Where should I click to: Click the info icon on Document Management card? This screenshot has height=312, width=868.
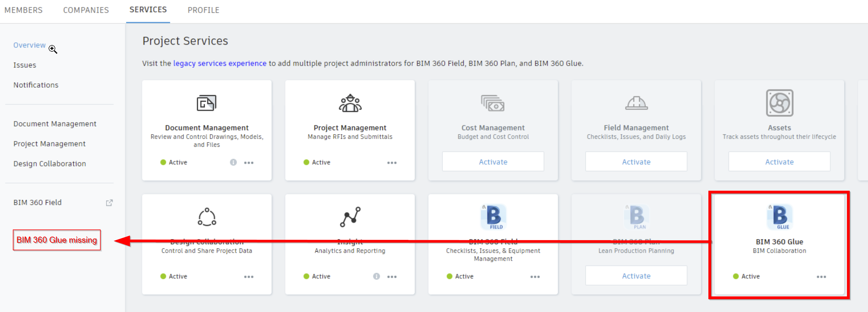[233, 162]
